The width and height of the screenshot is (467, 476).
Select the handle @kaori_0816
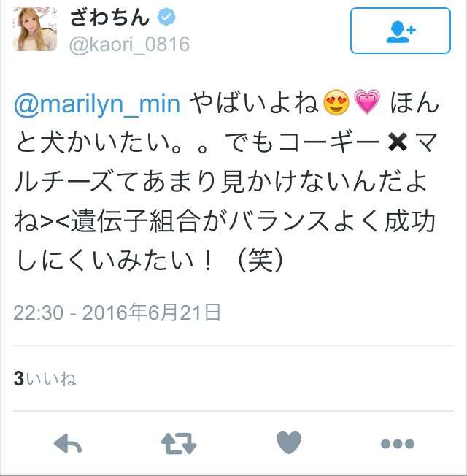[130, 45]
